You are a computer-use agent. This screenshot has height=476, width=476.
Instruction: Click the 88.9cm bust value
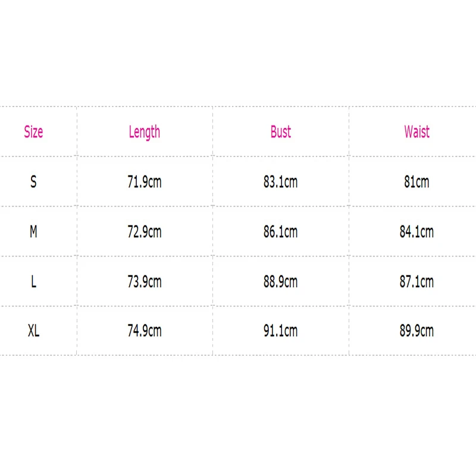(281, 281)
